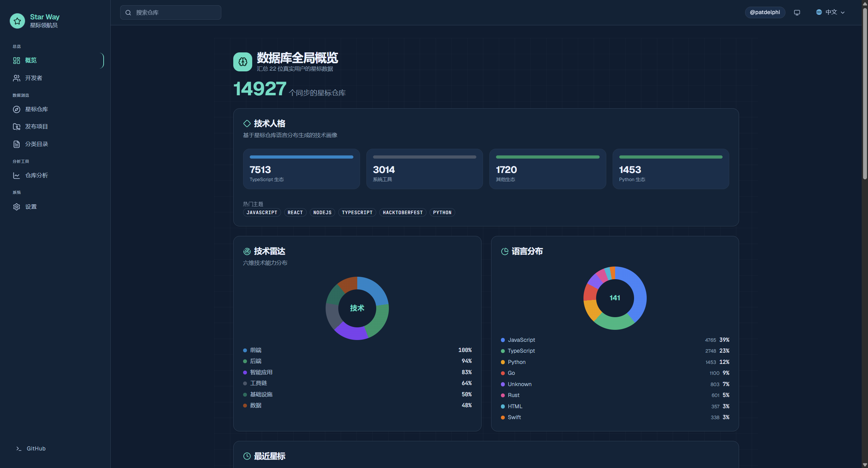Click the 1720 其他生态 card
This screenshot has height=468, width=868.
(x=548, y=169)
